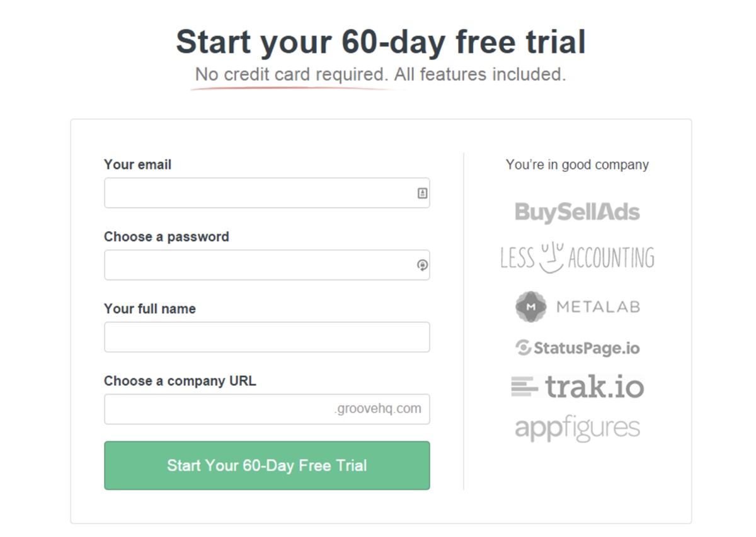Click the 'Start your 60-day free trial' heading

(x=381, y=42)
